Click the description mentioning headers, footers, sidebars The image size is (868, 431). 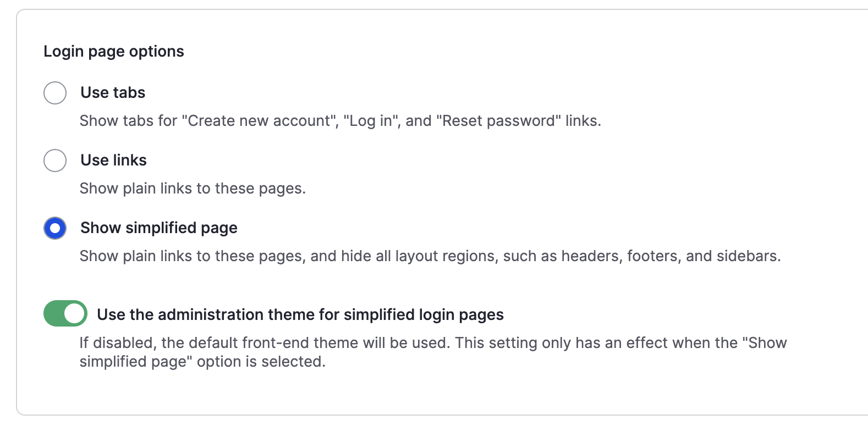(x=430, y=256)
